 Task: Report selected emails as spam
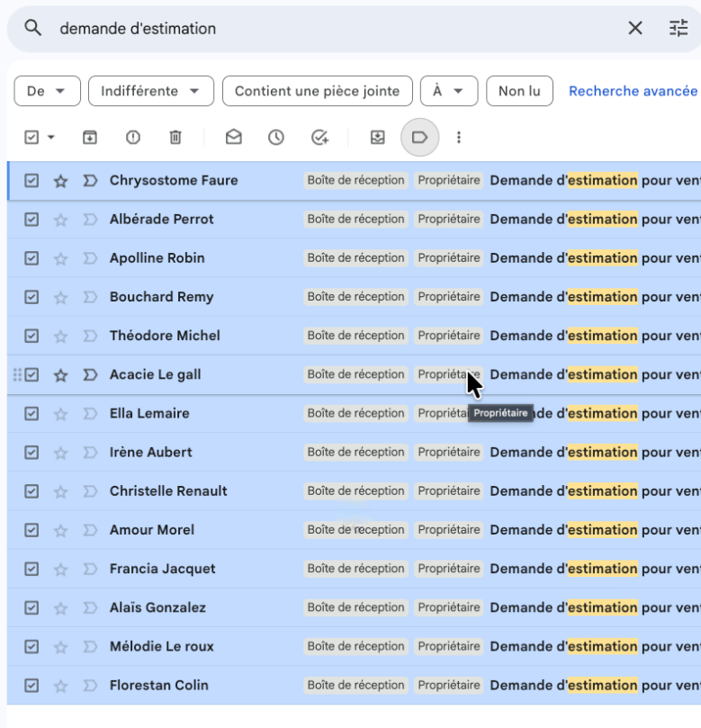tap(133, 138)
